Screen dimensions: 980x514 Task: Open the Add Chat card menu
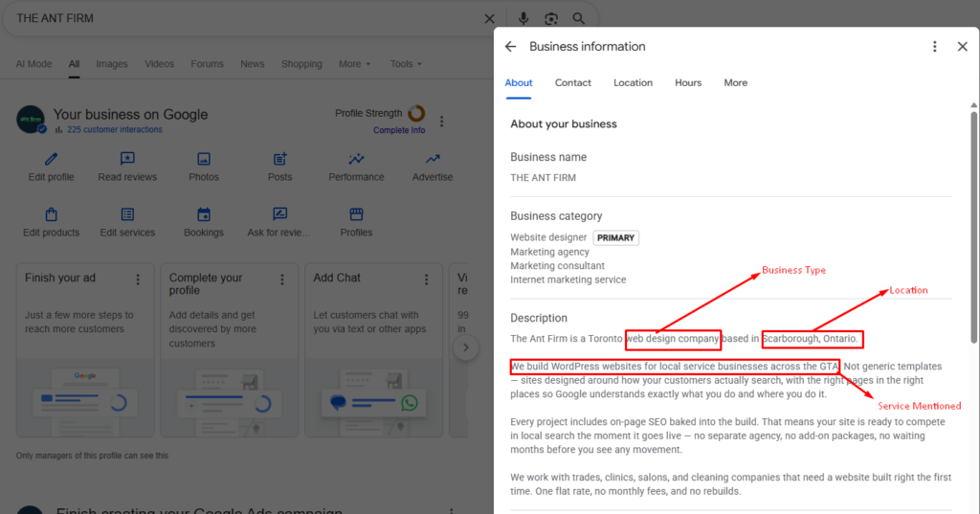pyautogui.click(x=426, y=279)
